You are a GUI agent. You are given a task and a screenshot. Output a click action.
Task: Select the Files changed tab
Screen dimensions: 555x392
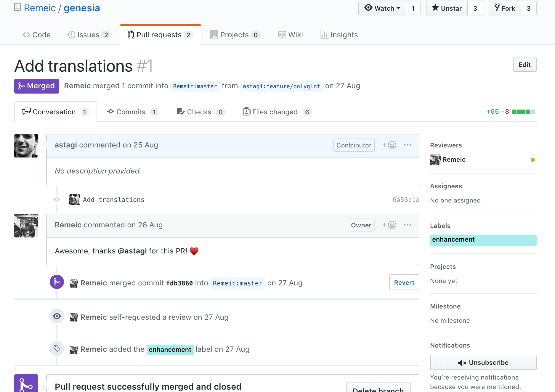277,112
